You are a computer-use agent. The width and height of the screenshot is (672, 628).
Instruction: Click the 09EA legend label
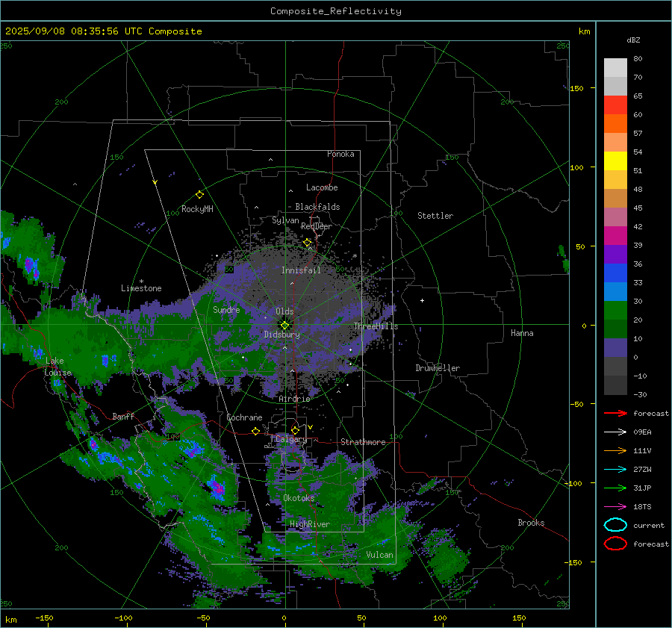pos(642,432)
